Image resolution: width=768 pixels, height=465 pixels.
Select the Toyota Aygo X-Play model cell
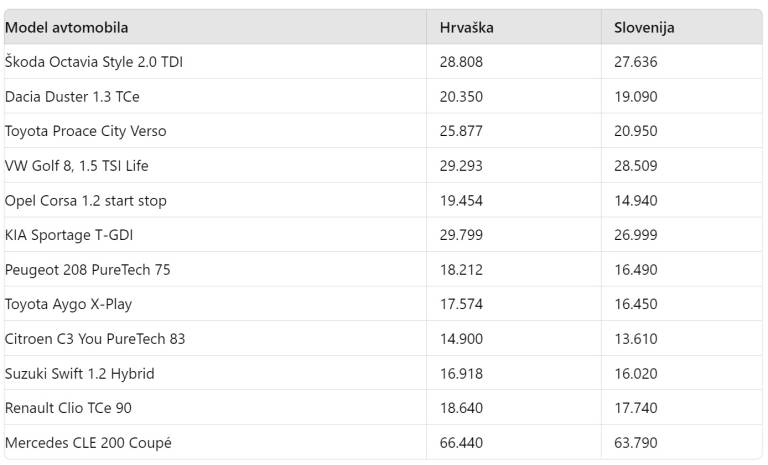[68, 304]
